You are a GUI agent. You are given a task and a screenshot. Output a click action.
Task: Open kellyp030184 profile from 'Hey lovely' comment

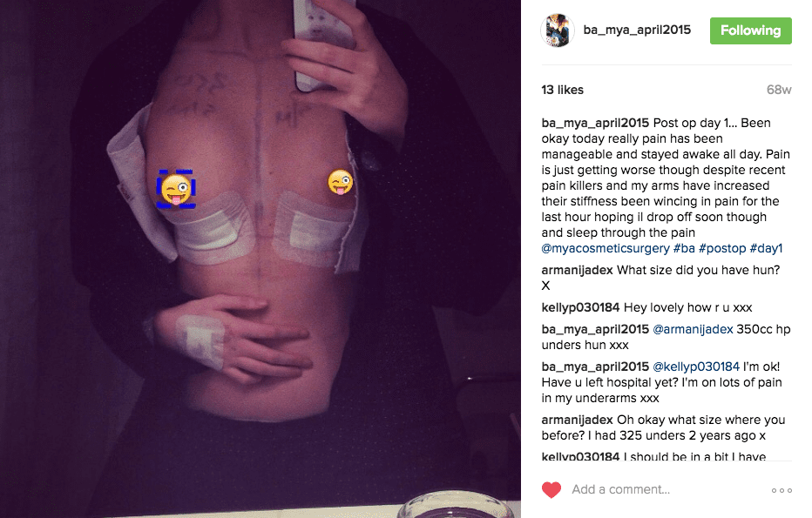580,307
